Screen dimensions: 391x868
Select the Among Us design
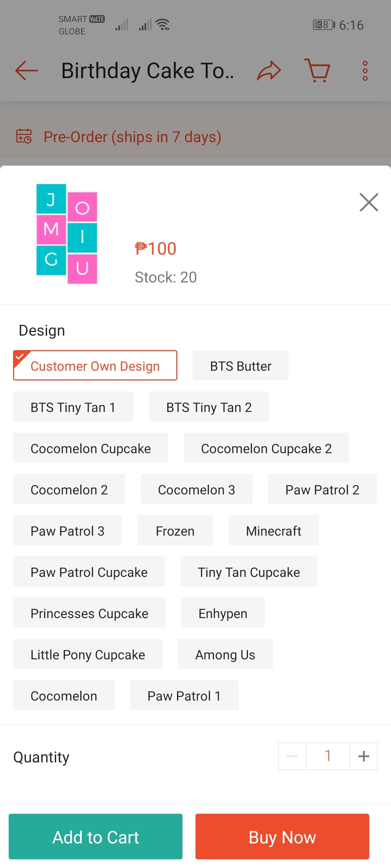225,654
